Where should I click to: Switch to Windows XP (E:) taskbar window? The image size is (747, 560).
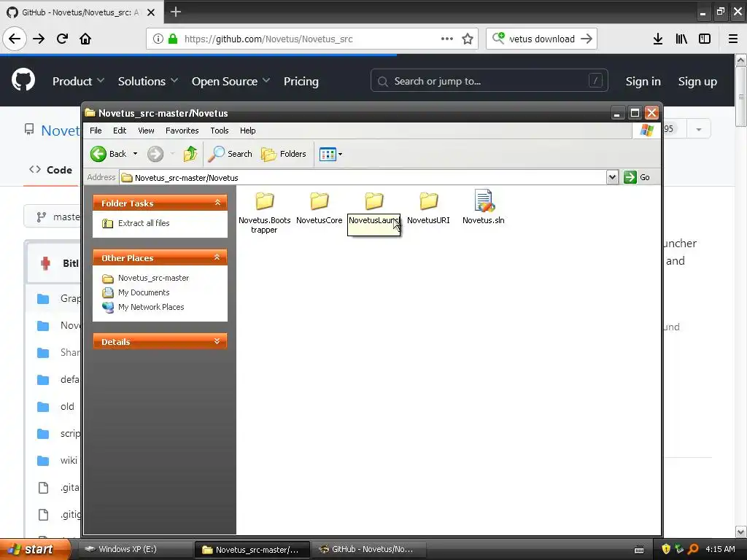click(135, 549)
